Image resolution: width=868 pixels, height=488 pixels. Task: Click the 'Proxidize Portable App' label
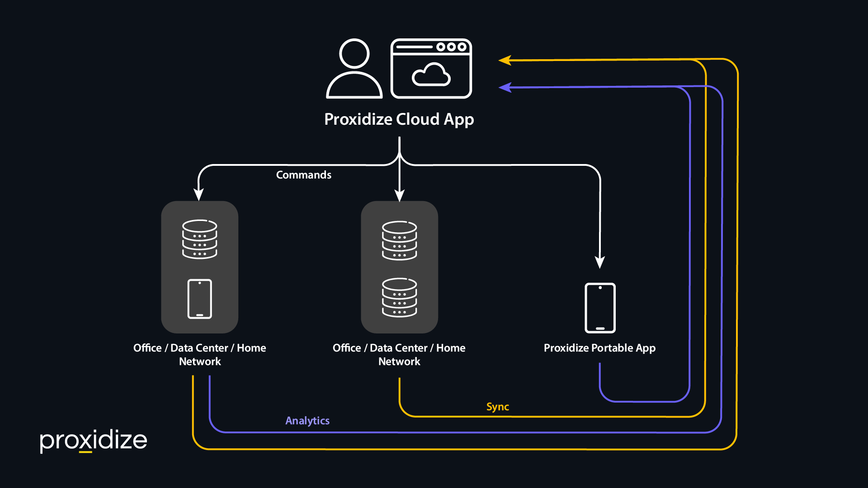pos(599,348)
